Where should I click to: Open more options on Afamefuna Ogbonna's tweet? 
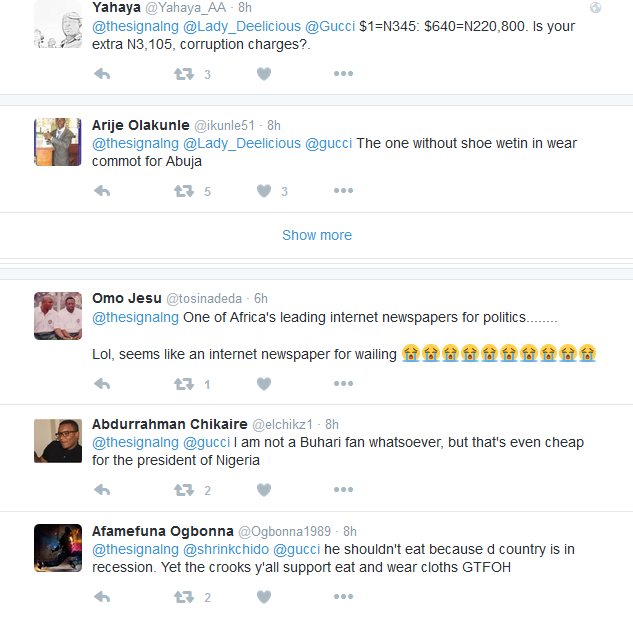click(x=343, y=597)
